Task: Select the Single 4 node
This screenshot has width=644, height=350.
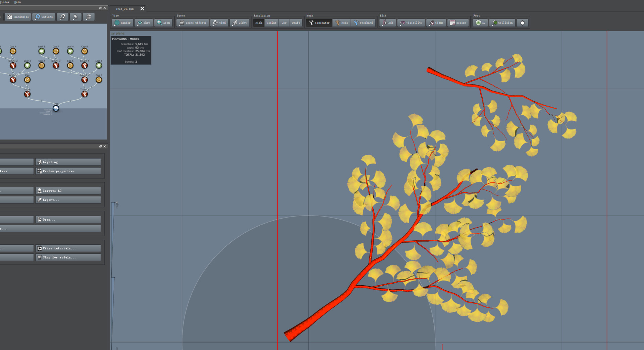Action: (x=85, y=65)
